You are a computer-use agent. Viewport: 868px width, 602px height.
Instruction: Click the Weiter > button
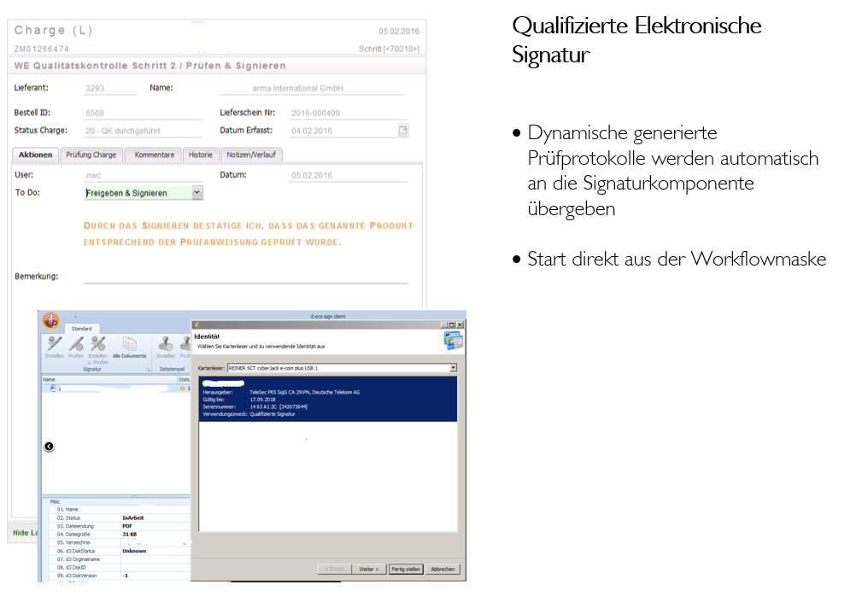pos(369,569)
